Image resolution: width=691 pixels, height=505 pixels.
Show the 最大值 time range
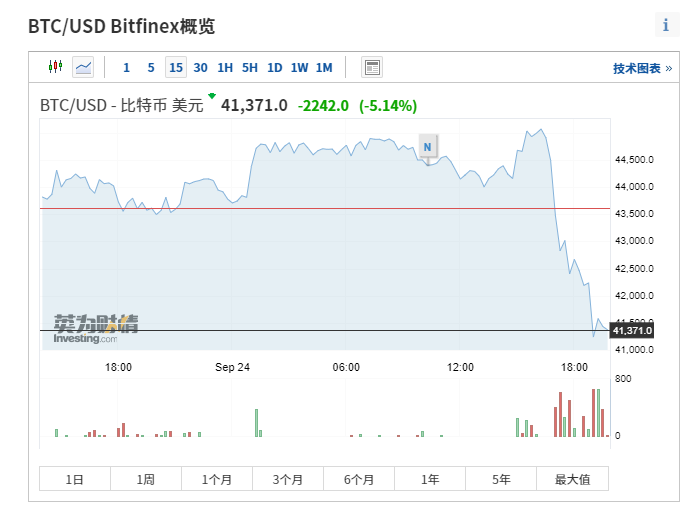pyautogui.click(x=573, y=479)
